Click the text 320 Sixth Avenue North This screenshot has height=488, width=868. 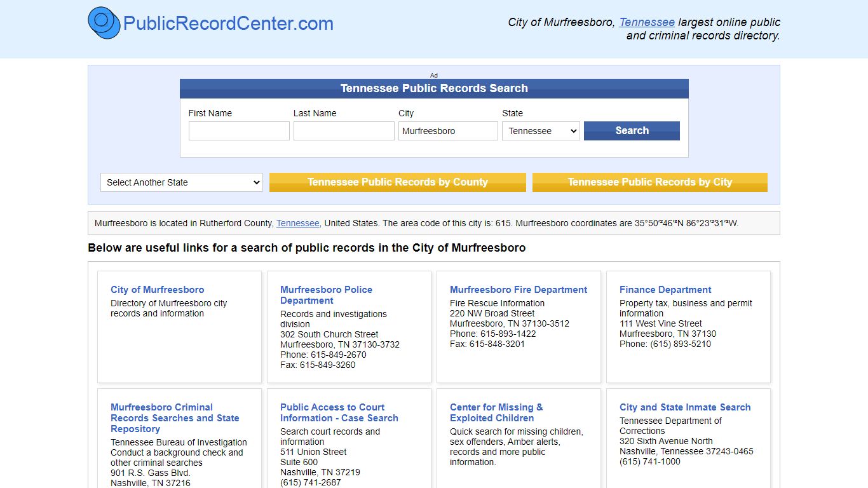tap(666, 441)
